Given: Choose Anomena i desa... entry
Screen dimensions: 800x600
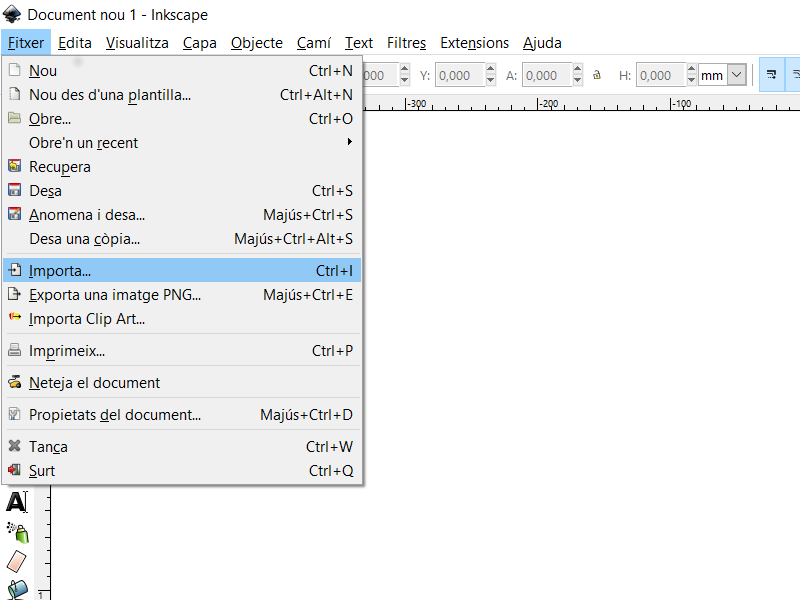Looking at the screenshot, I should [182, 214].
